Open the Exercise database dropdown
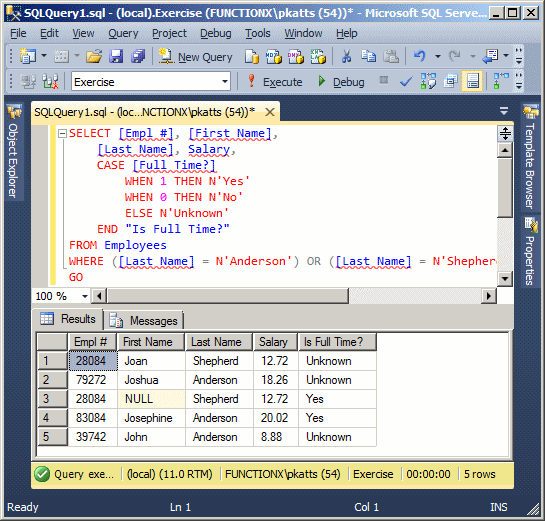 (225, 82)
